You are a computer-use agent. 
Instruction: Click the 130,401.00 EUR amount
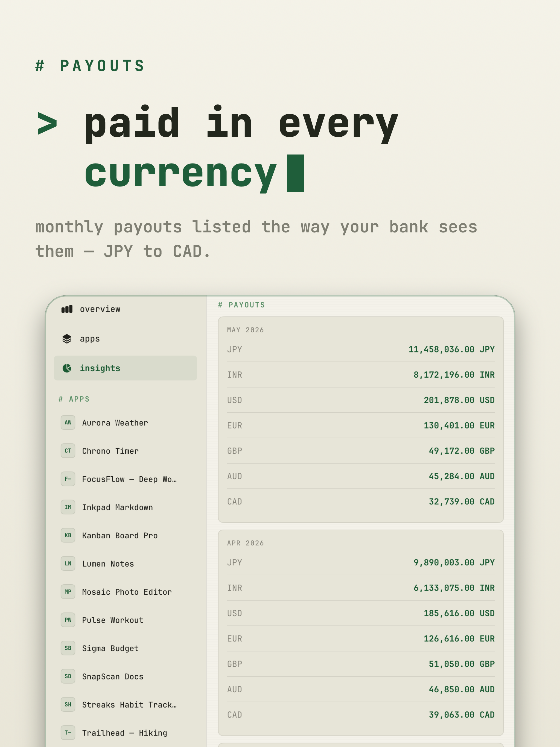[x=459, y=425]
